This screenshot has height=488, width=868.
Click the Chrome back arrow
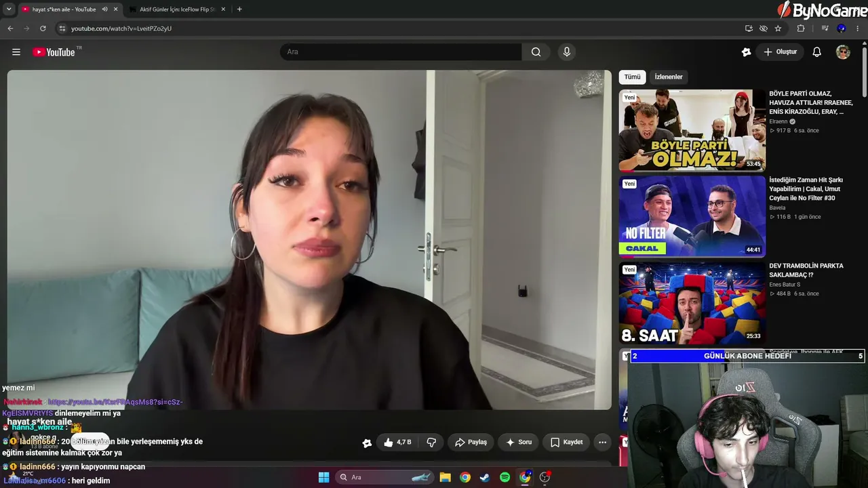(x=10, y=28)
